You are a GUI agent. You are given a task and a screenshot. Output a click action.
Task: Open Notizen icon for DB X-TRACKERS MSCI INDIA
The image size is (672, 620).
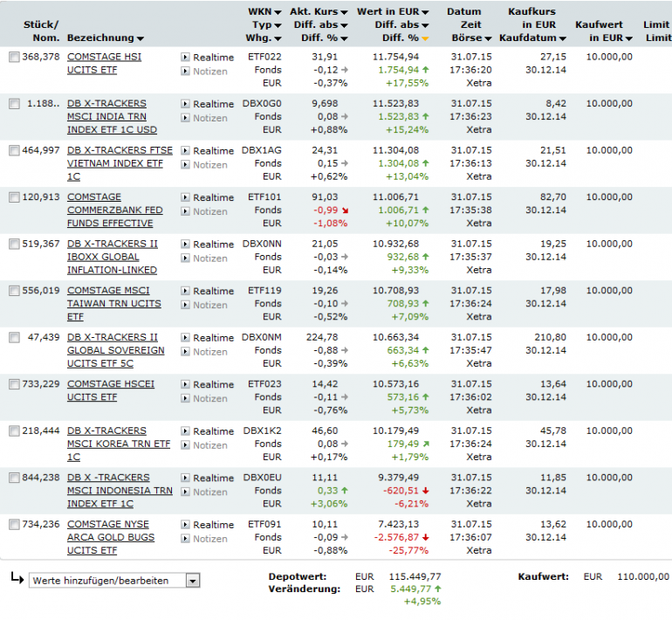185,118
